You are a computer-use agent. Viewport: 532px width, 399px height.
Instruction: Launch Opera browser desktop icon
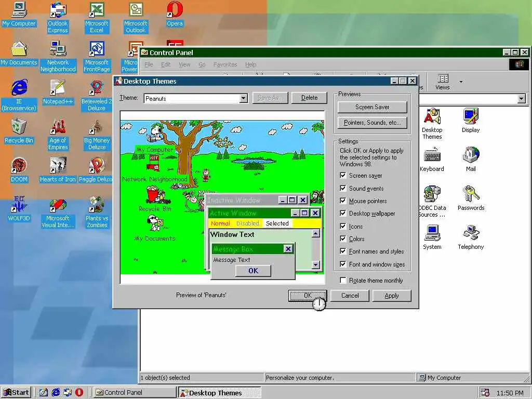(x=175, y=14)
